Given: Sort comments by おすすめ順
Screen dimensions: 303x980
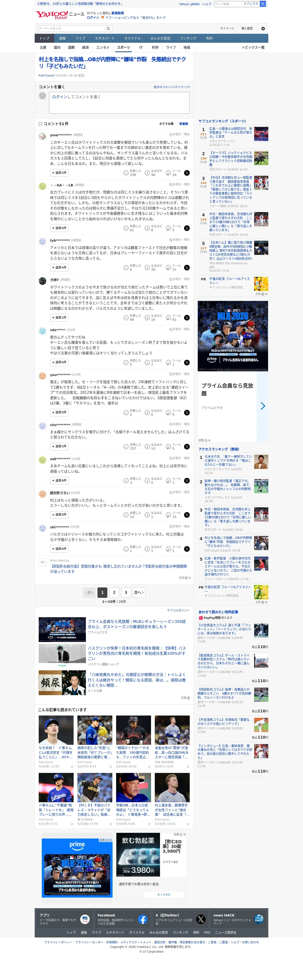Looking at the screenshot, I should [166, 124].
